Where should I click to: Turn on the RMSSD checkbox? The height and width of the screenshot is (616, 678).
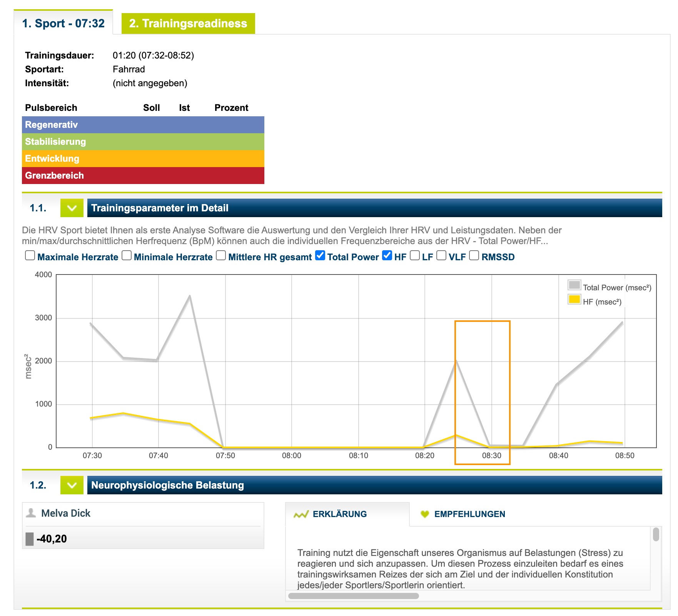point(474,256)
